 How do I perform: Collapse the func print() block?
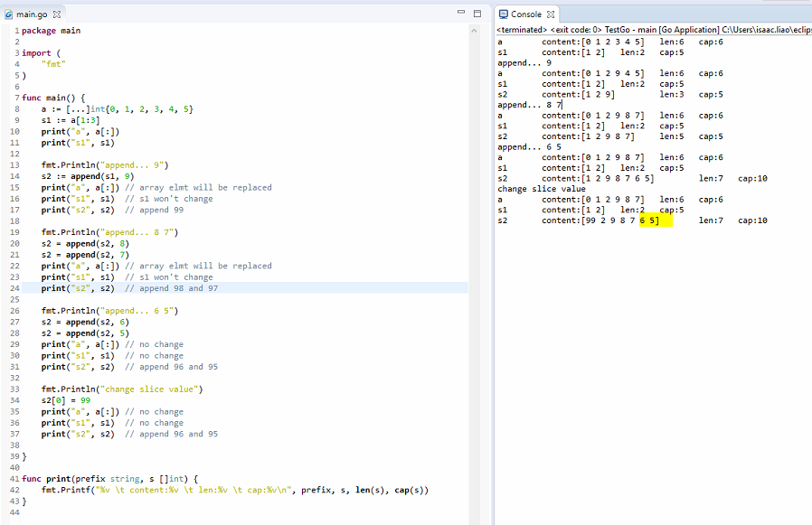click(17, 479)
